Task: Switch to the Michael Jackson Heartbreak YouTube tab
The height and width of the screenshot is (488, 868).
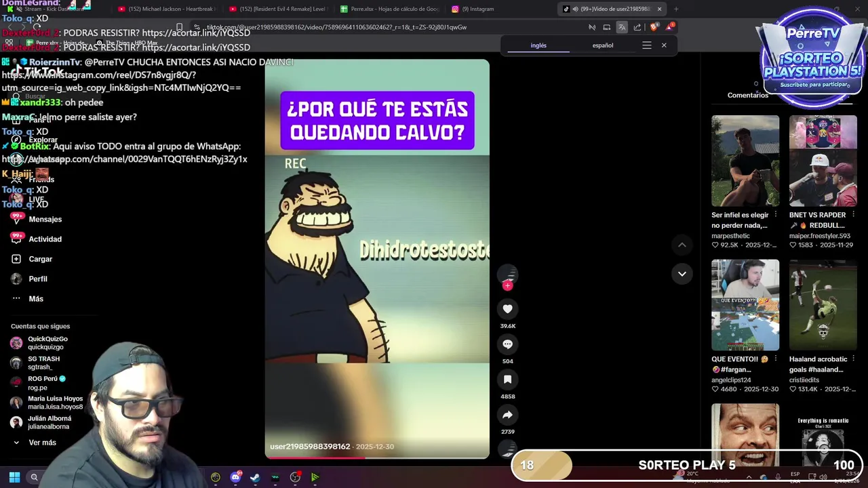Action: 166,9
